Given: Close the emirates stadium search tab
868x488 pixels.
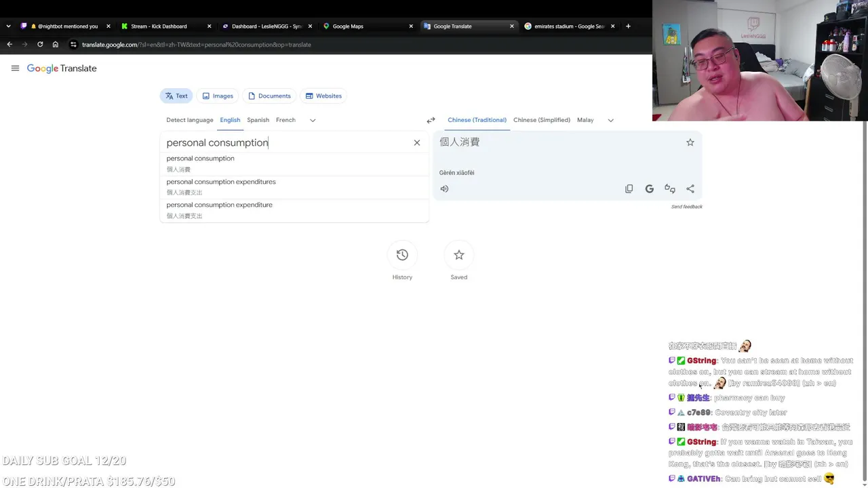Looking at the screenshot, I should pos(612,26).
